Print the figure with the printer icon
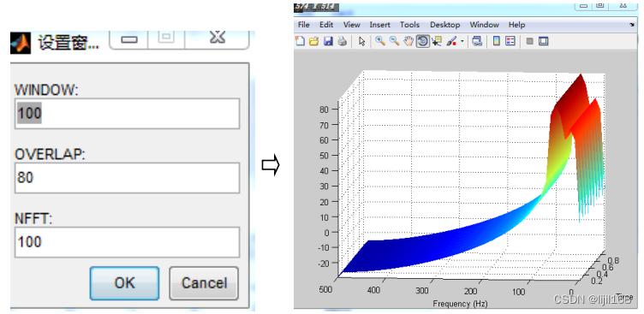Screen dimensions: 644x314 pyautogui.click(x=343, y=41)
